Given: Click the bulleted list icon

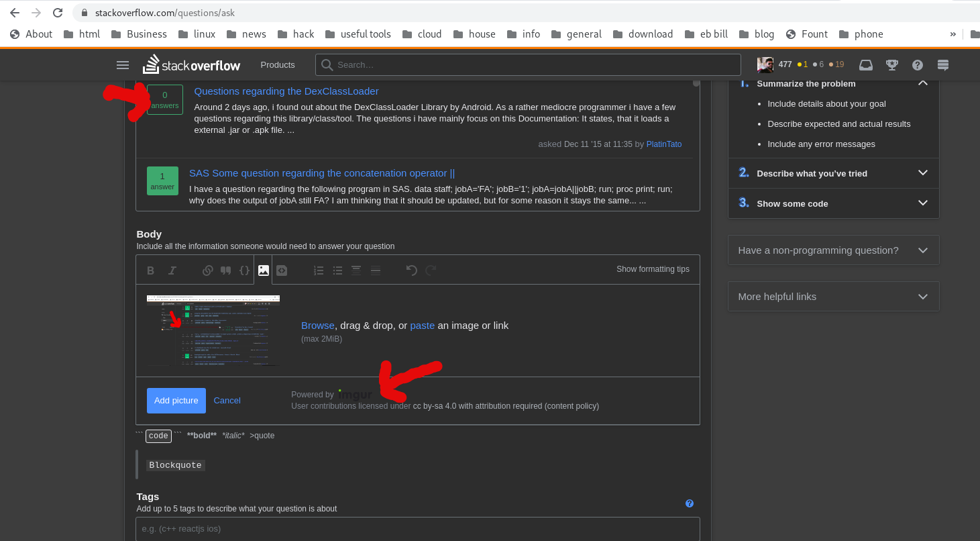Looking at the screenshot, I should click(337, 270).
